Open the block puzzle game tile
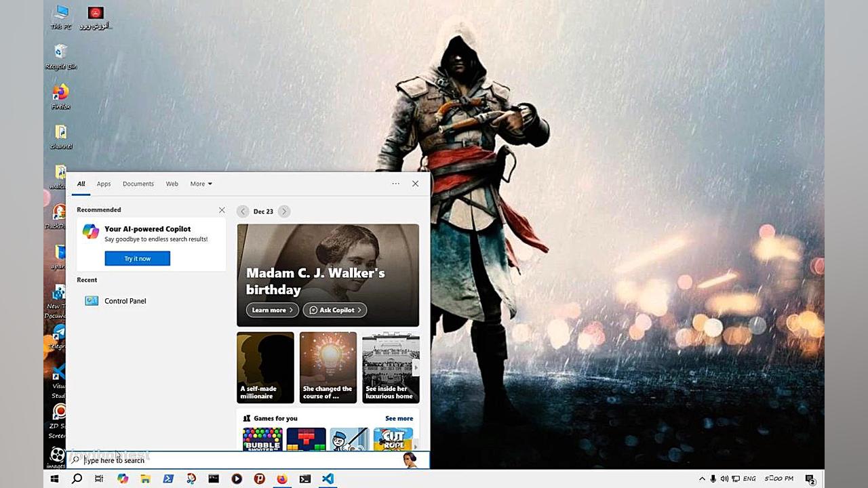The image size is (868, 488). 307,439
